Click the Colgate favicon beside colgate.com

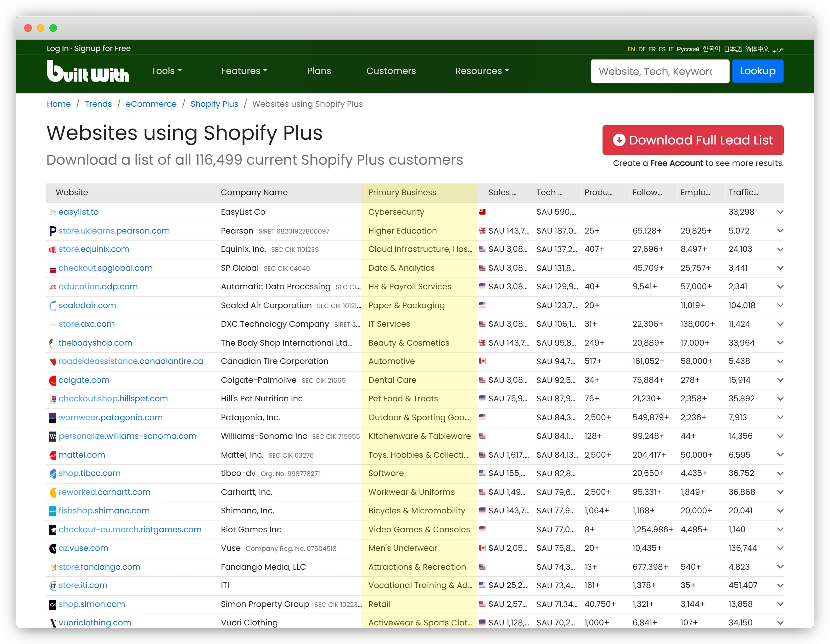pos(53,380)
